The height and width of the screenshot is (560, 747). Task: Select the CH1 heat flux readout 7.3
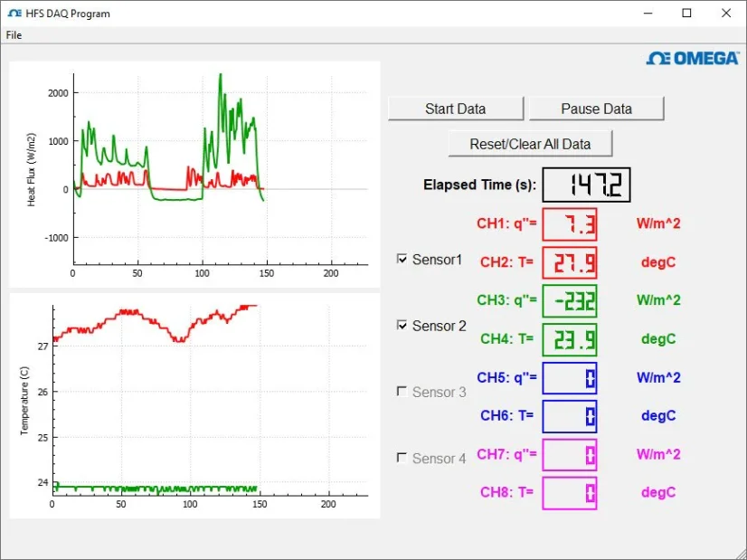pos(570,224)
